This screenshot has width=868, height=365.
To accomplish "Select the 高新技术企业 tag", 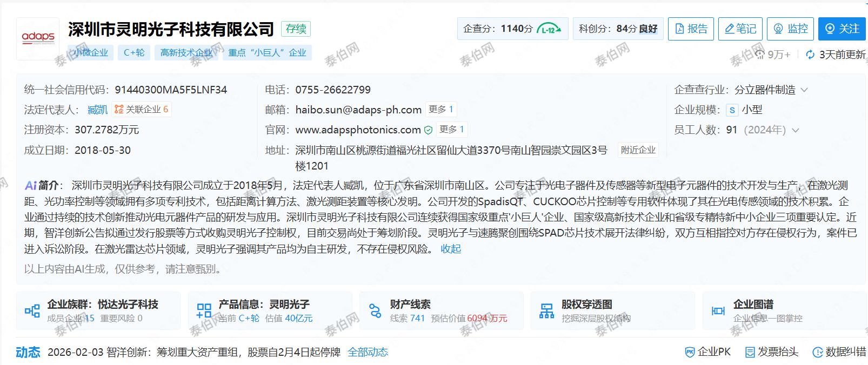I will [186, 52].
